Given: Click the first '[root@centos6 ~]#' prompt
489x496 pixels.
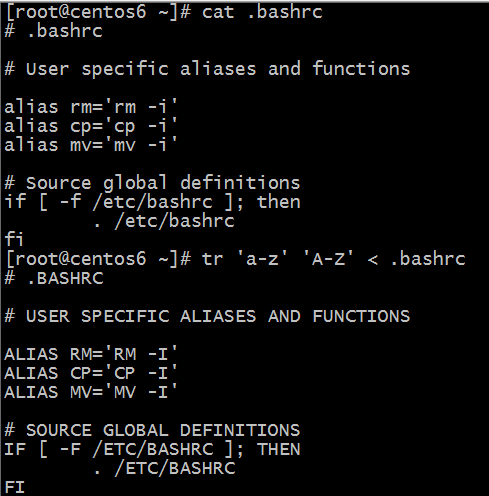Looking at the screenshot, I should [x=98, y=12].
